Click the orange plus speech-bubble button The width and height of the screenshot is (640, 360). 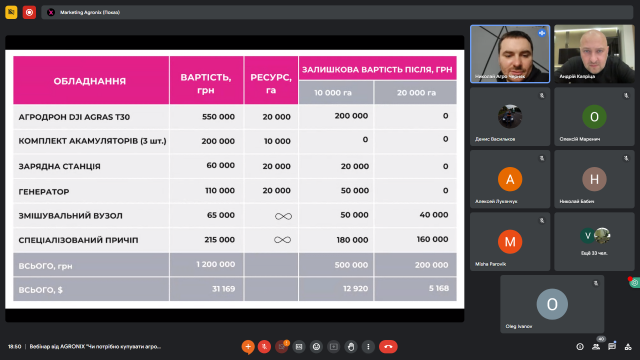click(x=248, y=347)
